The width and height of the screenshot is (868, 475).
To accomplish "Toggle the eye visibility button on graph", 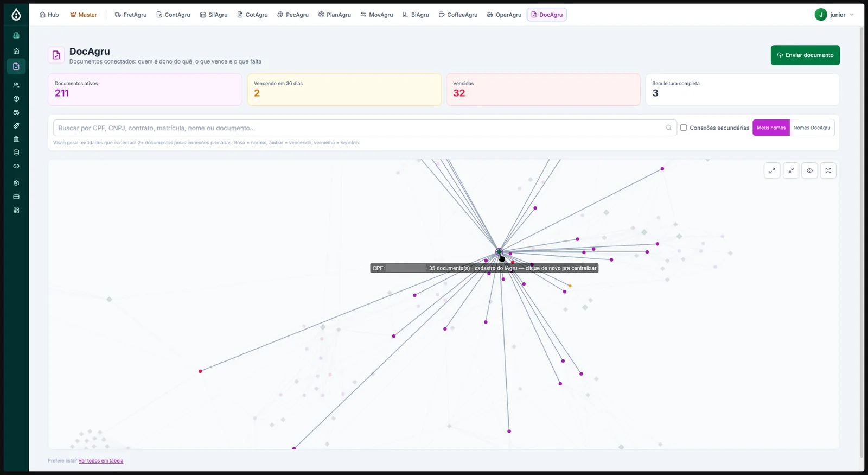I will 809,170.
